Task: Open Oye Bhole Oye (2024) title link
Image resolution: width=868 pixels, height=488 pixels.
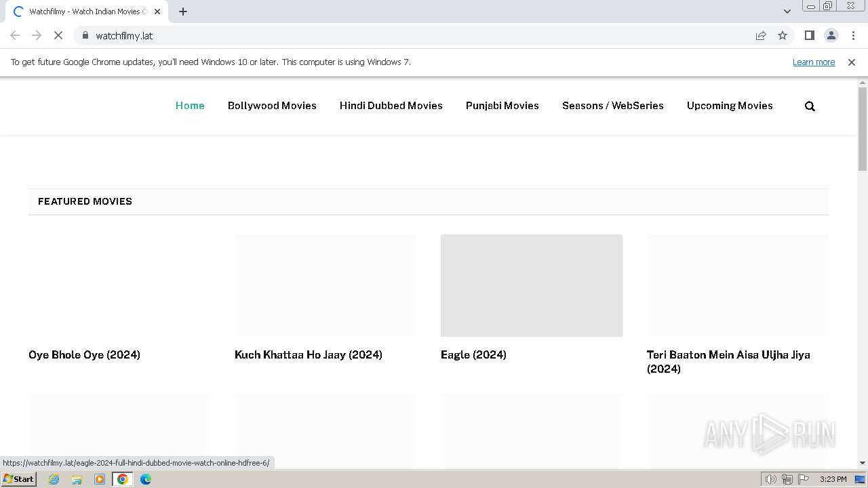Action: point(84,354)
